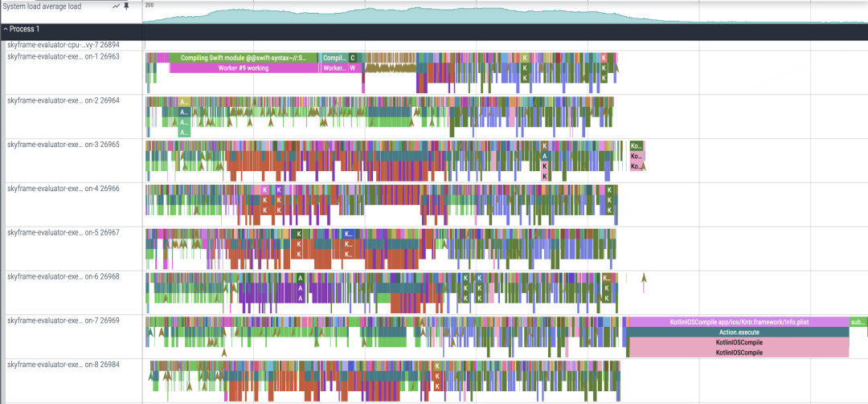Click the green Ko... slice in on-3 track
The height and width of the screenshot is (404, 868).
click(x=637, y=145)
